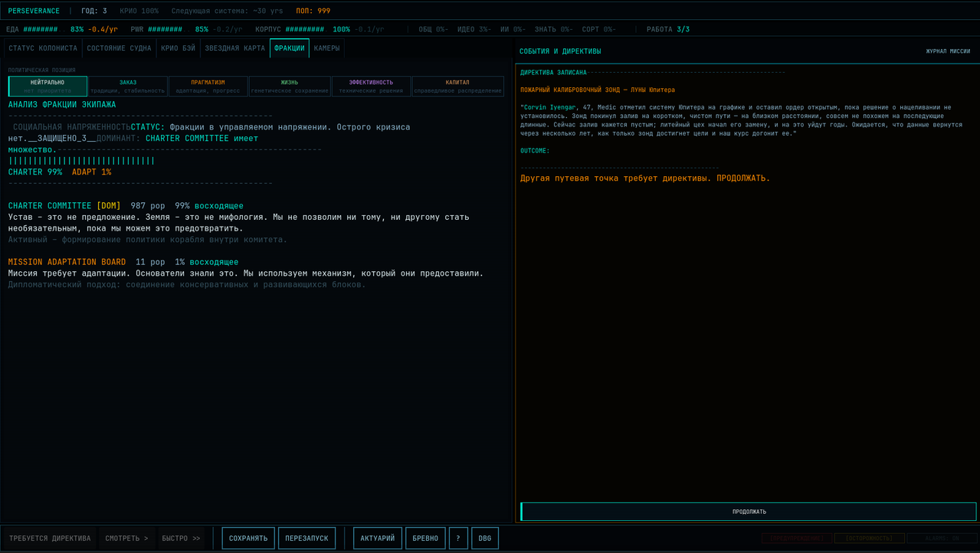
Task: Click the ПОЛИТИЧЕСКАЯ ПОЗИЦИЯ label
Action: (42, 70)
